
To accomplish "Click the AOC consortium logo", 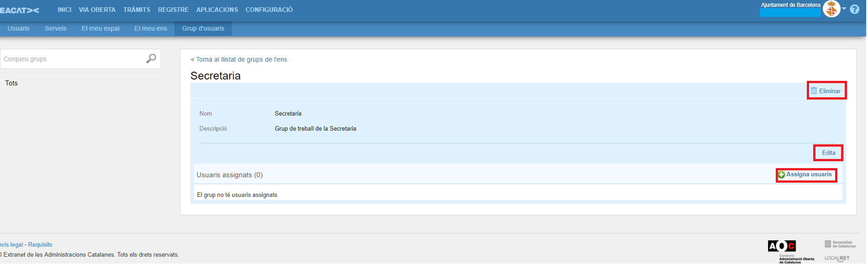I will tap(782, 246).
